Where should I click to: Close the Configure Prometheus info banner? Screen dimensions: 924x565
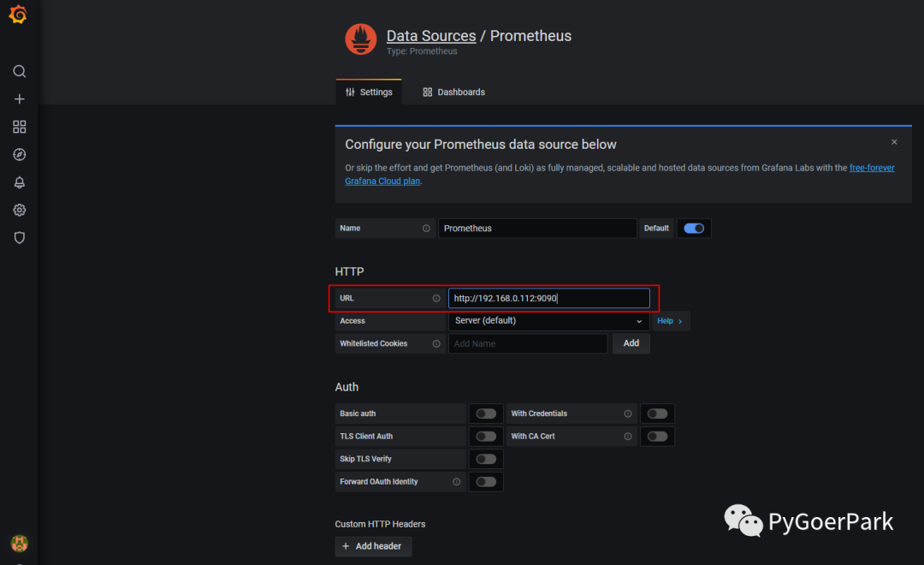coord(894,142)
